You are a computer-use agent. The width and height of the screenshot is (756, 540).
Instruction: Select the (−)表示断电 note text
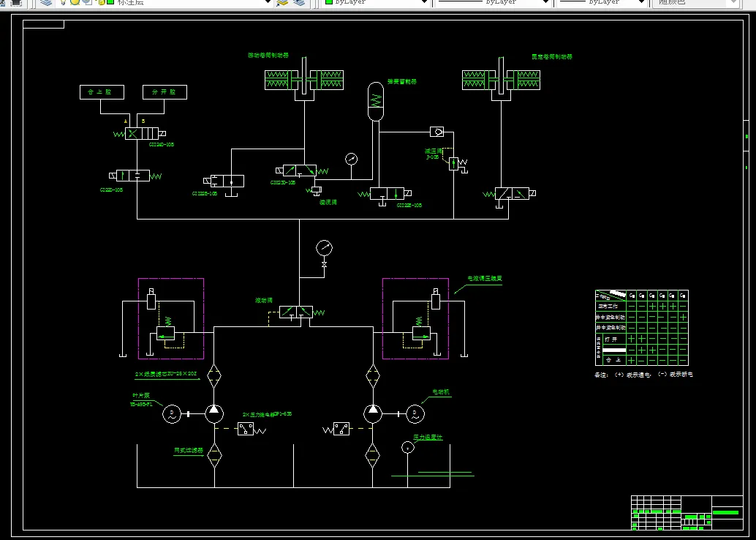(676, 375)
